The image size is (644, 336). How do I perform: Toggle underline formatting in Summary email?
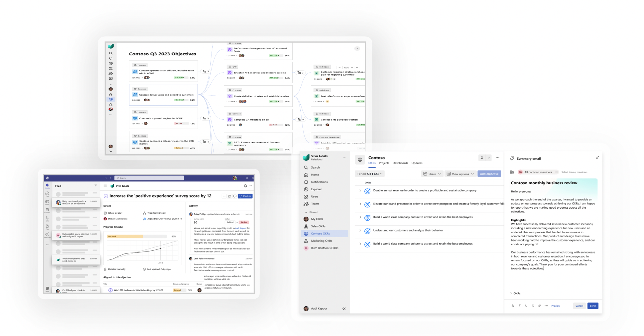pyautogui.click(x=526, y=306)
